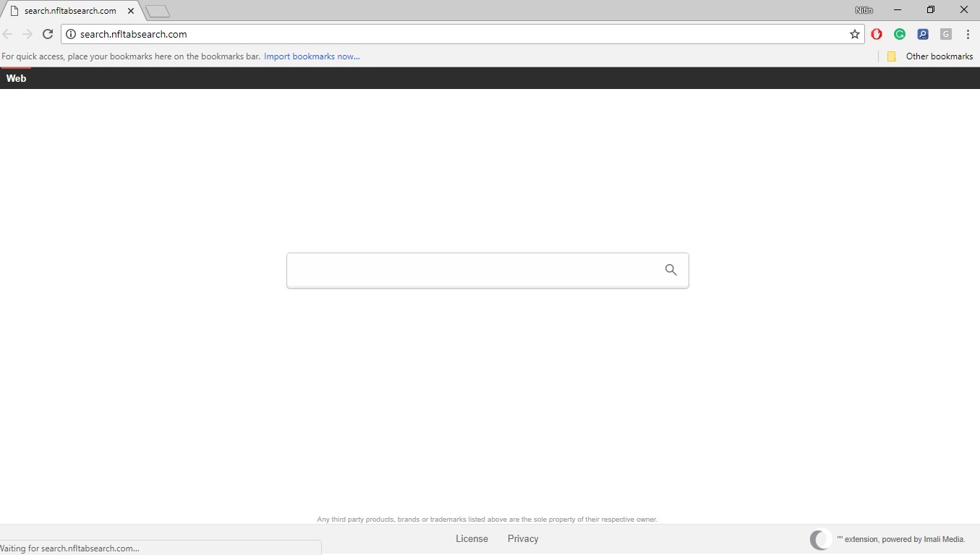
Task: Bookmark this page using the star icon
Action: pos(854,33)
